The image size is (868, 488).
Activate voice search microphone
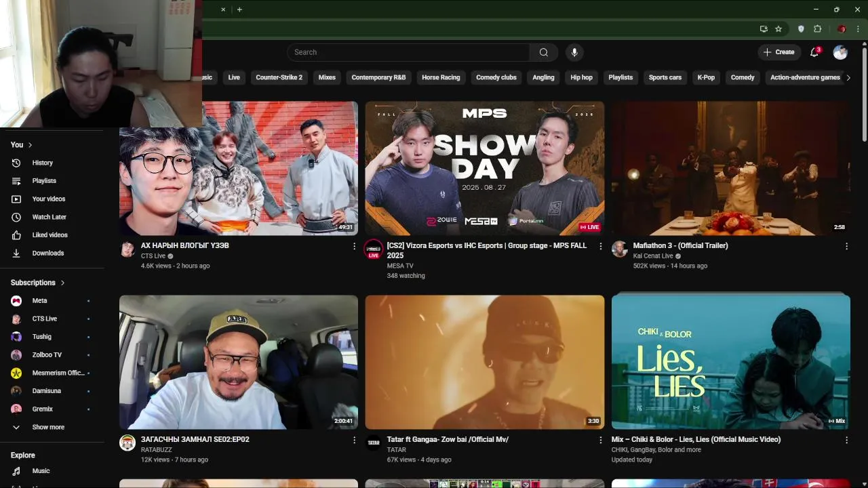(574, 52)
